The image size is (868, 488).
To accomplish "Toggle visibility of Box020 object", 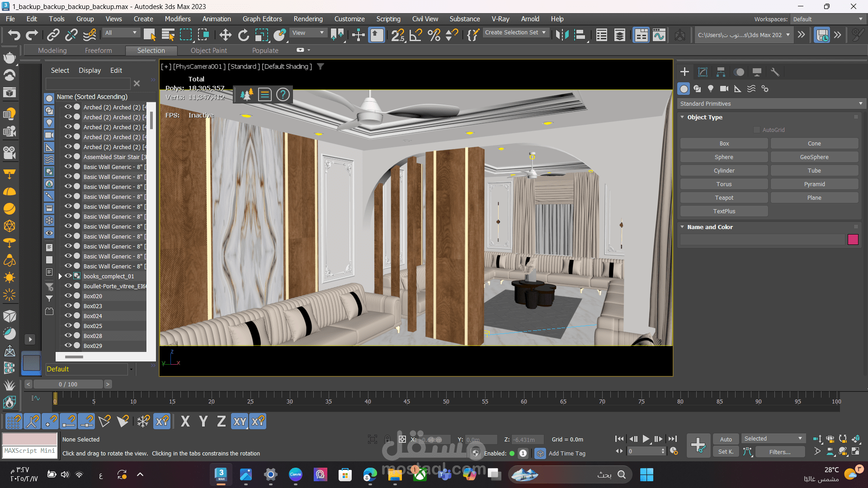I will (x=68, y=296).
